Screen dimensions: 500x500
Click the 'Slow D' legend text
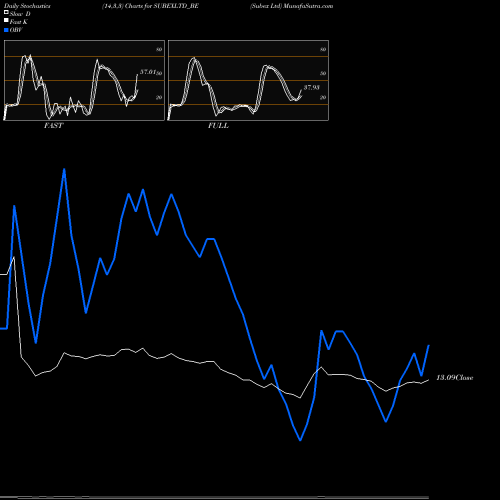click(x=20, y=14)
